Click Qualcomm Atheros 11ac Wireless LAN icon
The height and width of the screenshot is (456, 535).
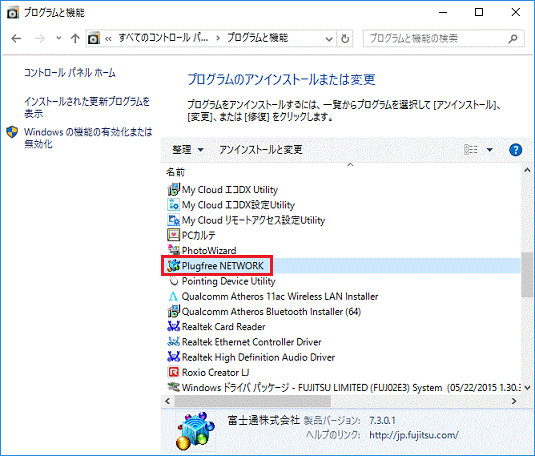tap(173, 296)
